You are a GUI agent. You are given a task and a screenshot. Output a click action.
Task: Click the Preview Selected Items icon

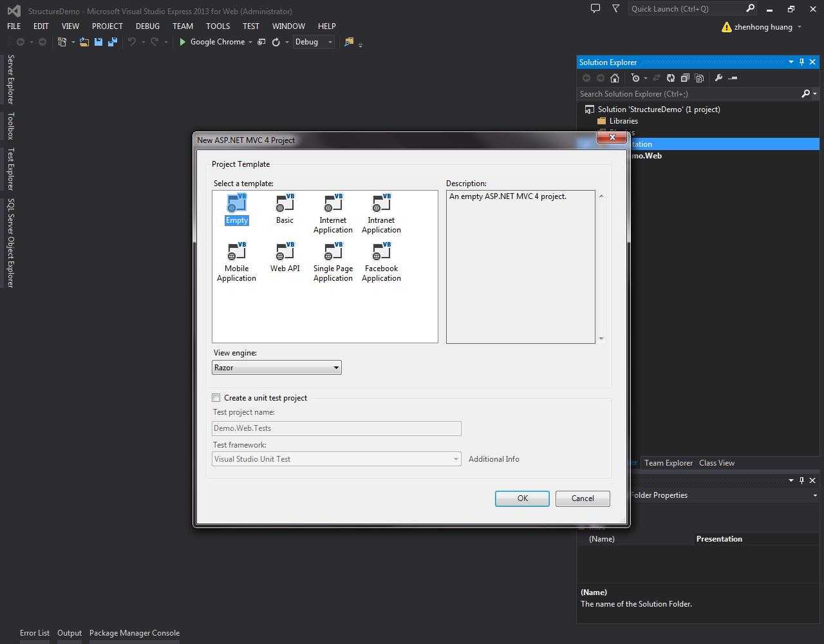(733, 78)
